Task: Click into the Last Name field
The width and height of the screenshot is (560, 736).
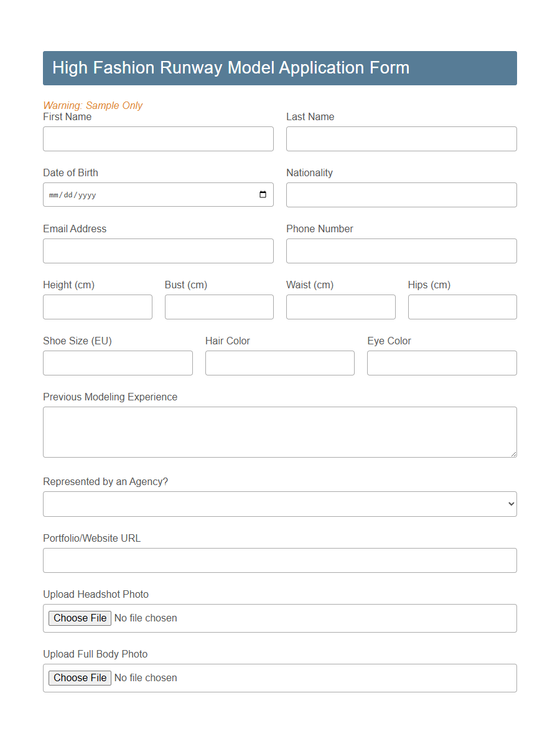Action: pyautogui.click(x=401, y=138)
